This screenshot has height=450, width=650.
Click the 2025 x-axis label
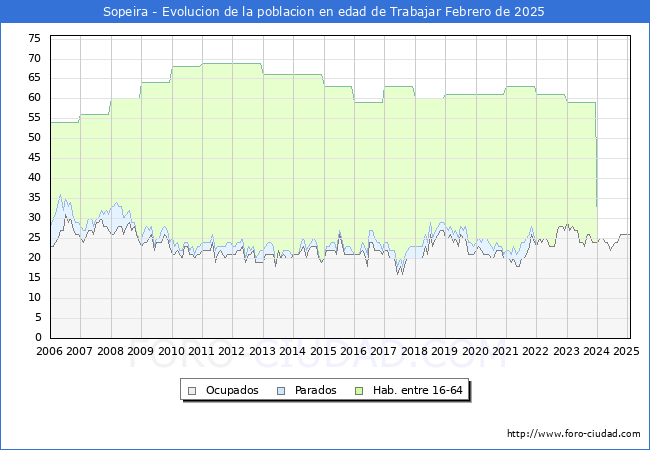click(626, 351)
